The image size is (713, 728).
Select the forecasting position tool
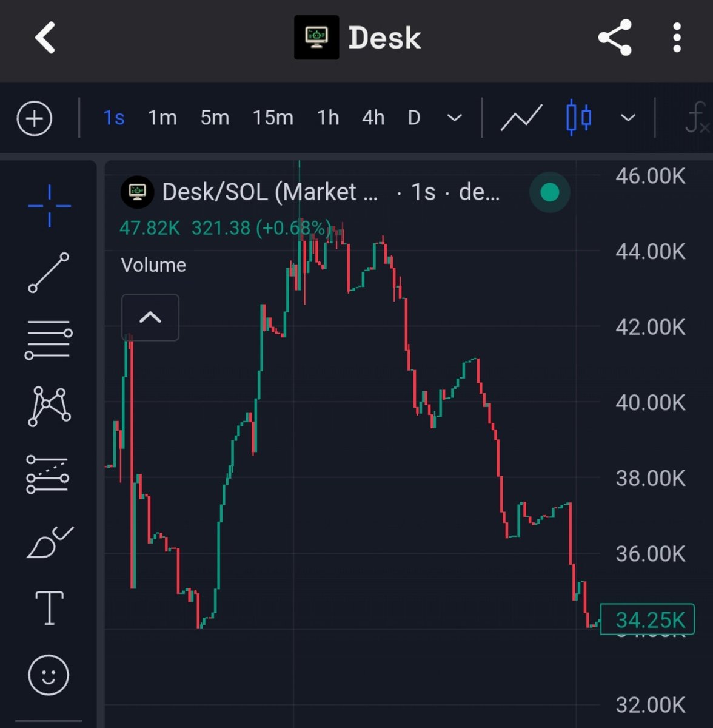(x=48, y=474)
